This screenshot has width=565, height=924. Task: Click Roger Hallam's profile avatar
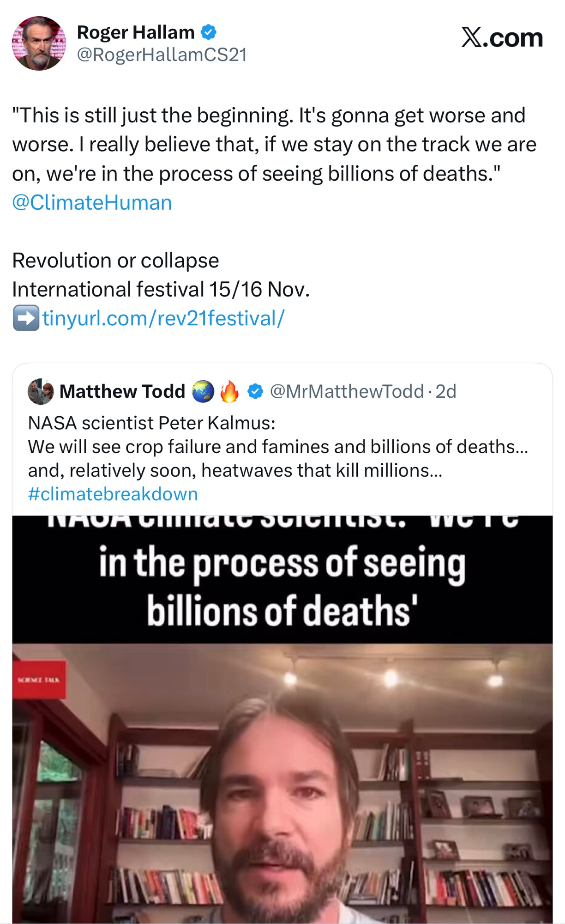(x=39, y=43)
